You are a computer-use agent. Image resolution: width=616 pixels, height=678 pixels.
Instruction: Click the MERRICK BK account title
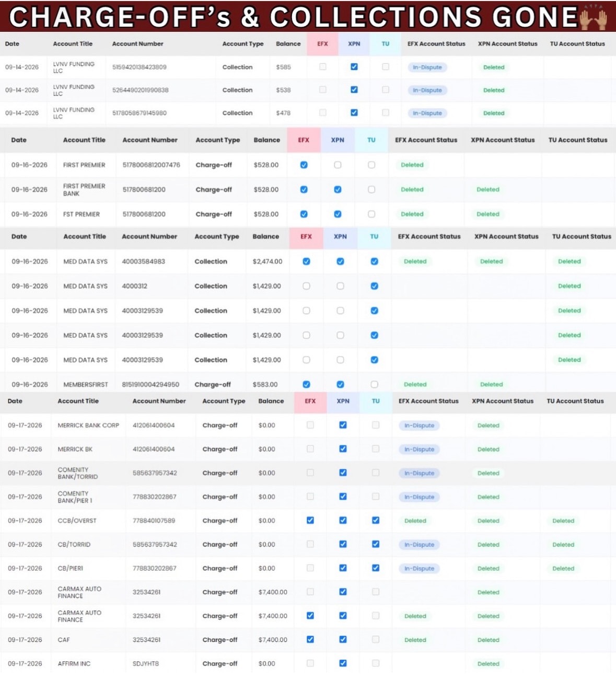coord(75,449)
